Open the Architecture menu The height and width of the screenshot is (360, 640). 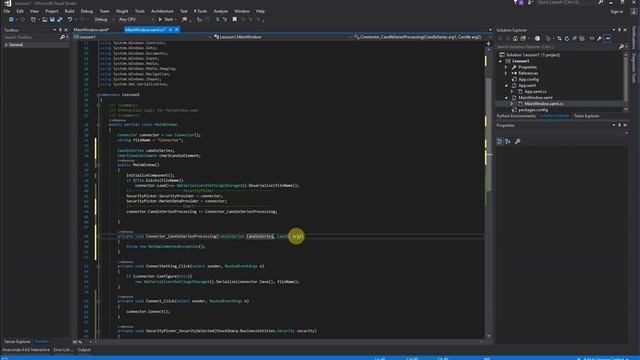point(162,11)
